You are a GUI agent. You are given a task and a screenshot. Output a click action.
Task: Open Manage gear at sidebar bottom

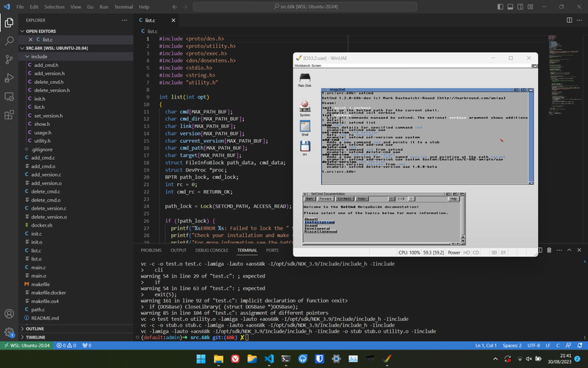click(9, 332)
